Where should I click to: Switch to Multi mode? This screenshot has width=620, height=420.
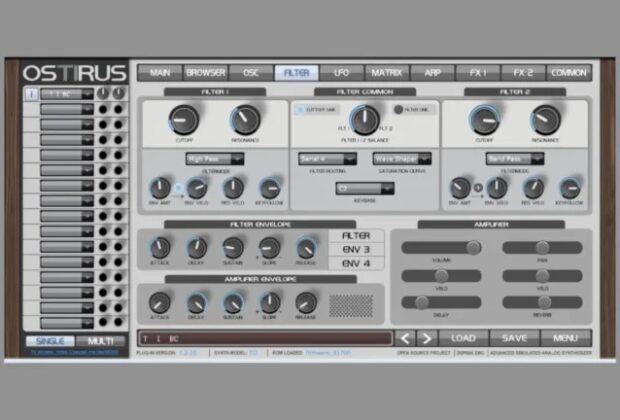click(100, 341)
